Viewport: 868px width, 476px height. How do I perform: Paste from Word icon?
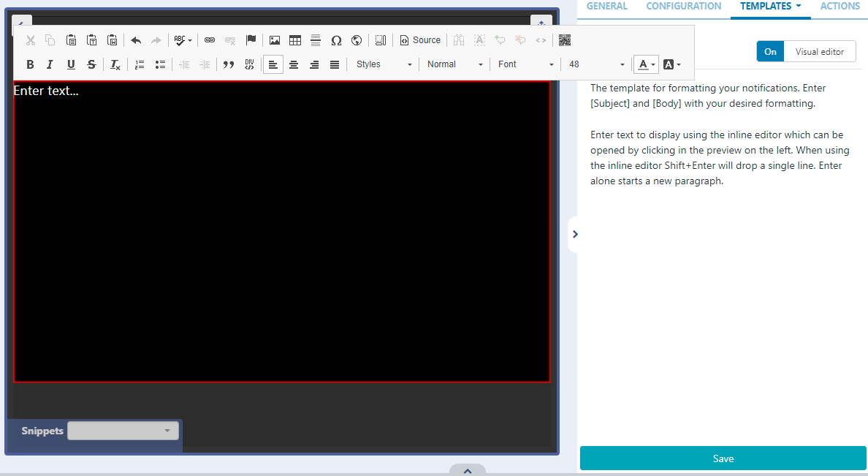point(113,40)
